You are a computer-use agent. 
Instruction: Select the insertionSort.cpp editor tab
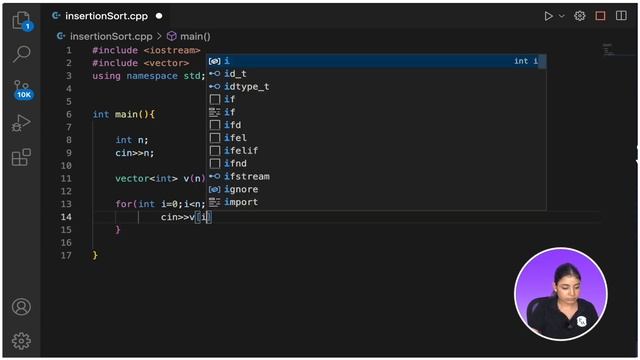tap(107, 16)
